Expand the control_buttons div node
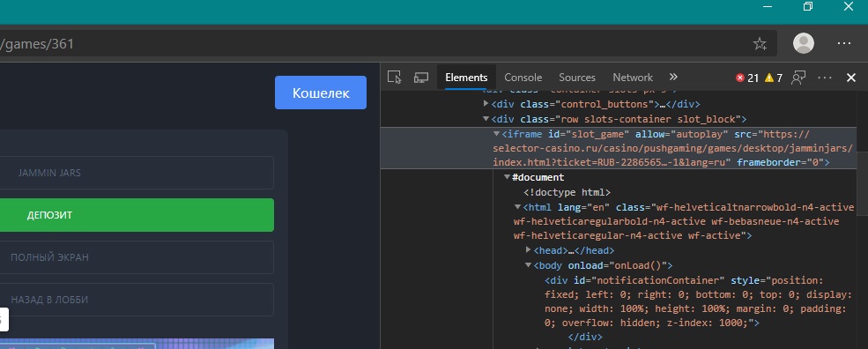The height and width of the screenshot is (349, 868). tap(486, 104)
